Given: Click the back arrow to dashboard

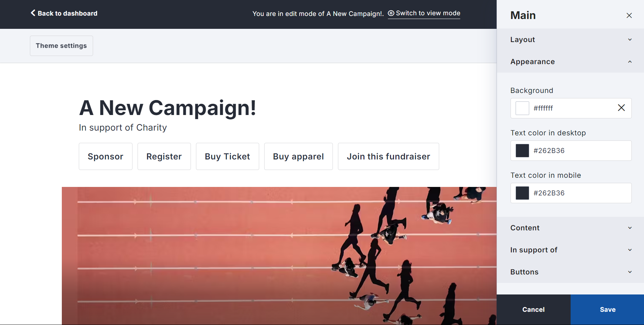Looking at the screenshot, I should [x=33, y=13].
